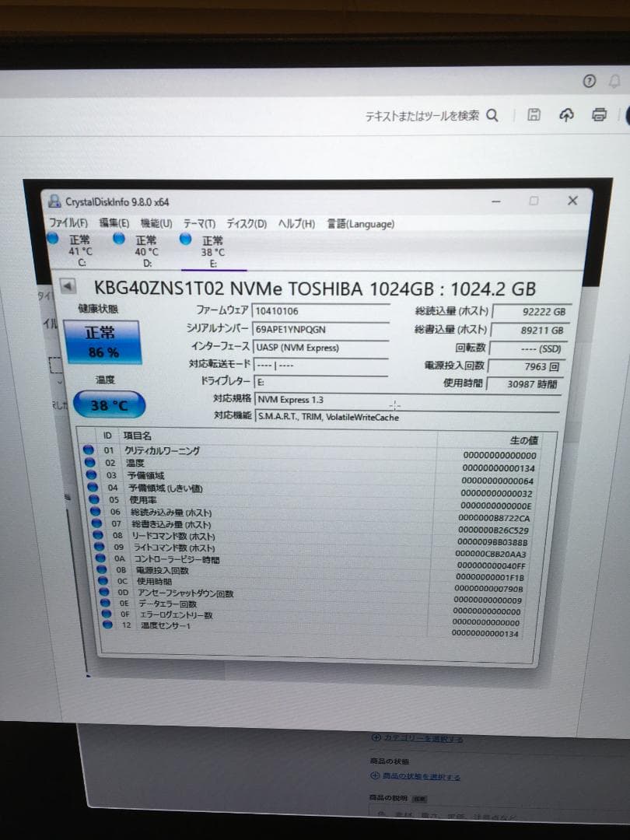Minimize the CrystalDiskInfo window
This screenshot has height=840, width=630.
pyautogui.click(x=496, y=201)
